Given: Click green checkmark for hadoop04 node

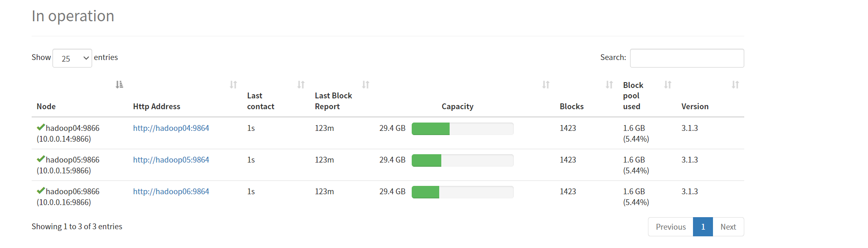Looking at the screenshot, I should point(41,127).
